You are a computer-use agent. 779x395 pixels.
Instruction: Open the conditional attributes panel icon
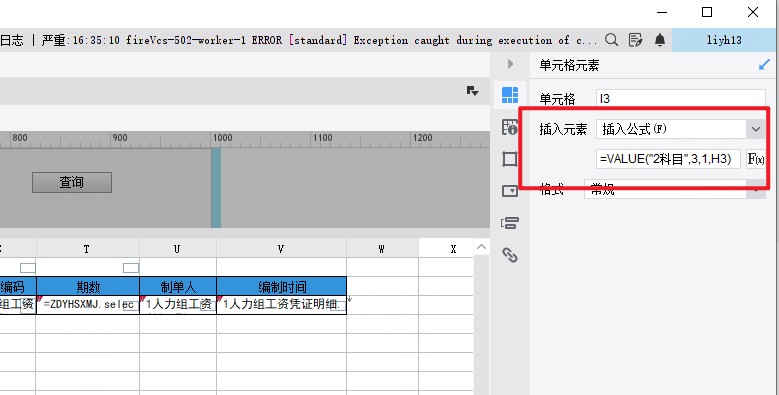click(510, 223)
